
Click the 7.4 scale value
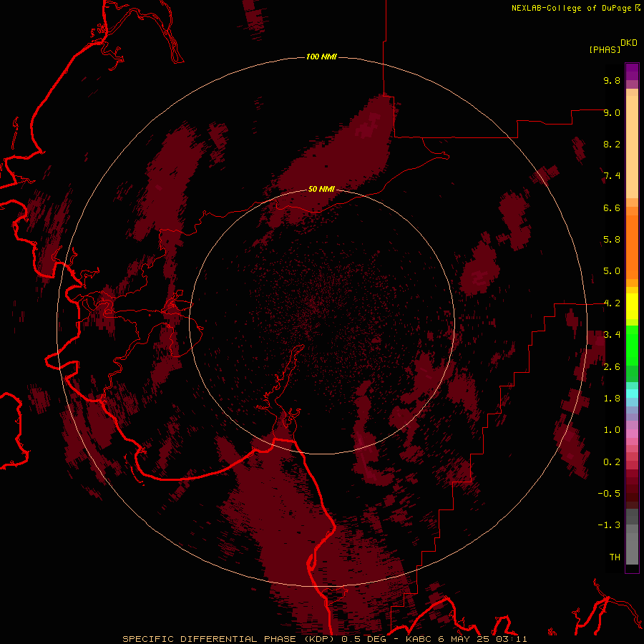pos(612,176)
